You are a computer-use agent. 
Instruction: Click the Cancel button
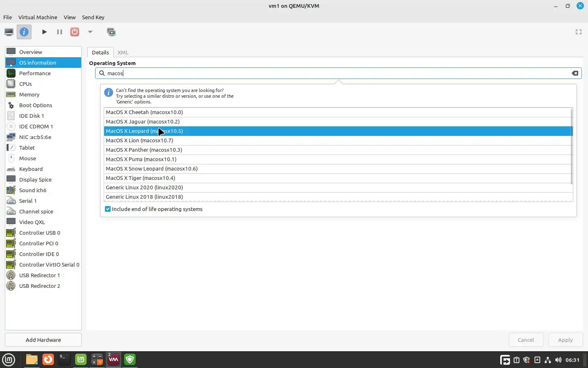coord(526,340)
